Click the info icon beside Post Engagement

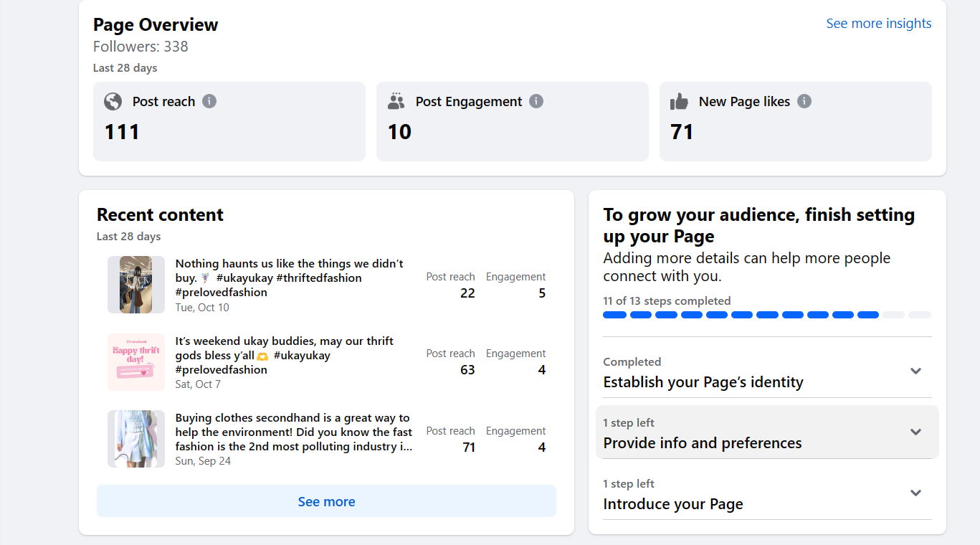coord(536,101)
